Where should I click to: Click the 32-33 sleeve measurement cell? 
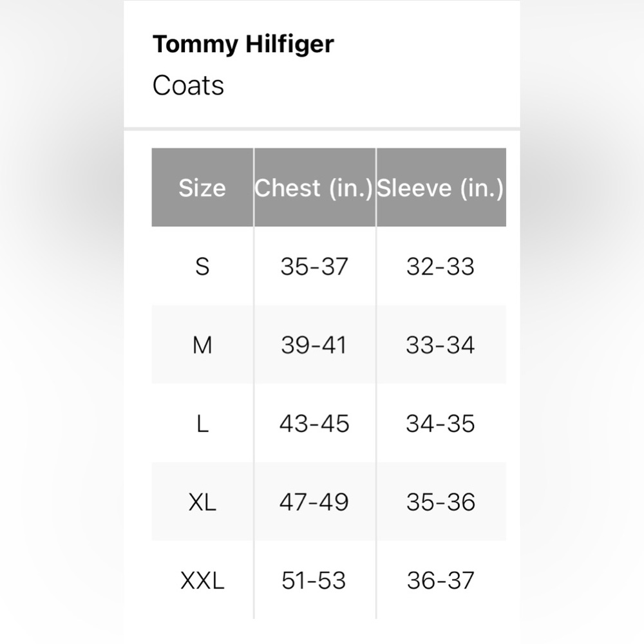click(441, 266)
